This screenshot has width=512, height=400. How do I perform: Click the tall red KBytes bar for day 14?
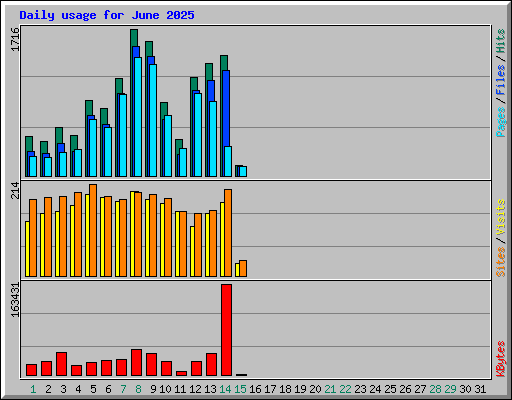(226, 330)
